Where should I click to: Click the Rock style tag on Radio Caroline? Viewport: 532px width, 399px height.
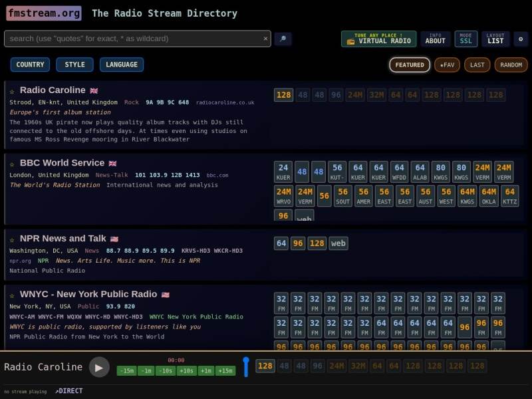pyautogui.click(x=131, y=102)
